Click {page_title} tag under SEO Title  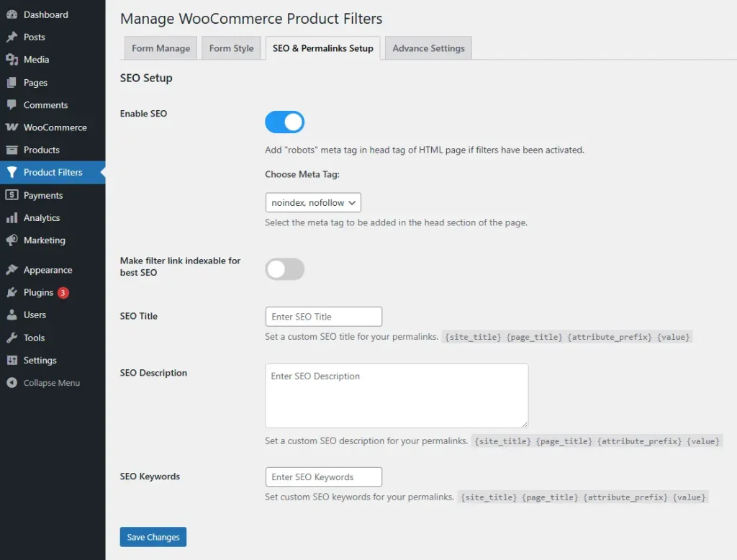click(534, 337)
